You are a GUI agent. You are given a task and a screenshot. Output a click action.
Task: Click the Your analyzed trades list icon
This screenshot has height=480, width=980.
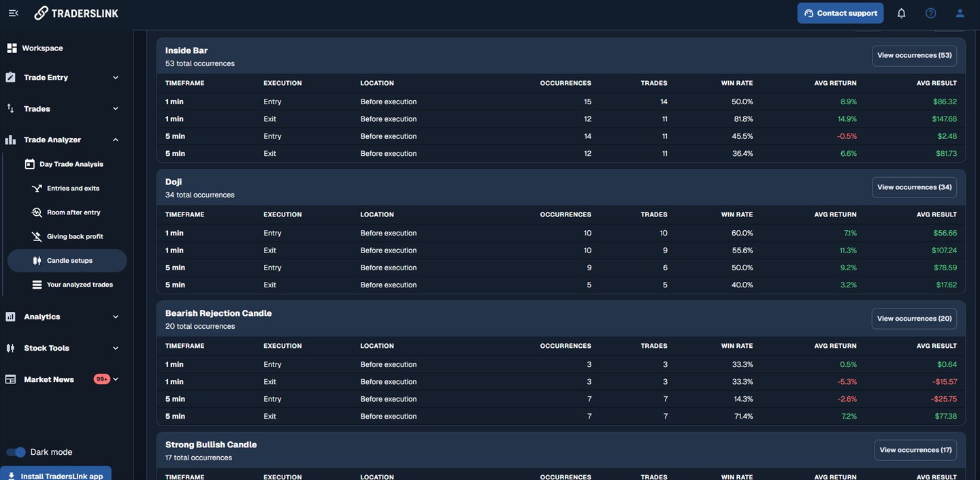click(x=37, y=285)
